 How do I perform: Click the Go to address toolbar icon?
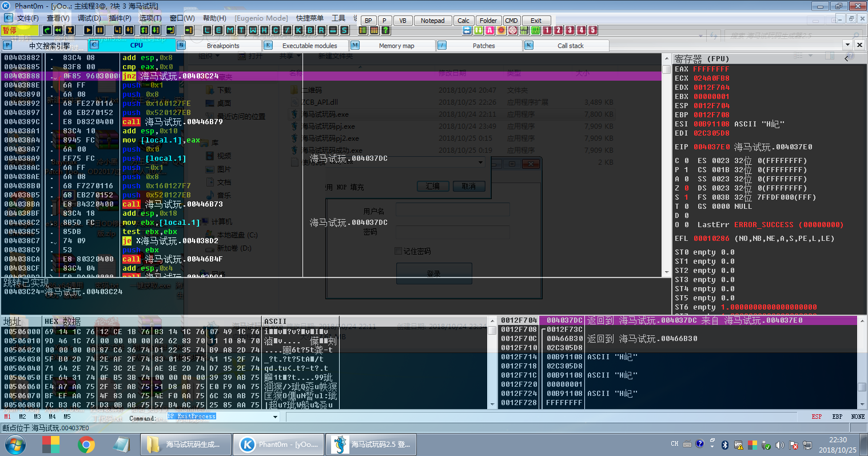[189, 30]
